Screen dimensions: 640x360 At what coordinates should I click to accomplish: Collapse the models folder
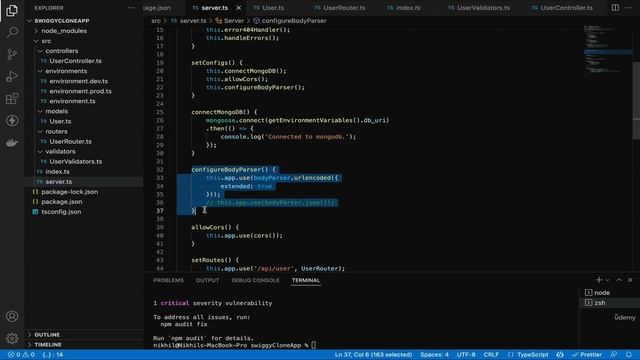tap(57, 111)
